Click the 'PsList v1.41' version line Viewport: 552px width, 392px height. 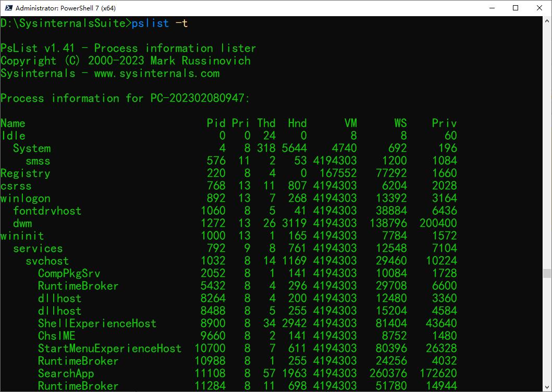tap(128, 48)
